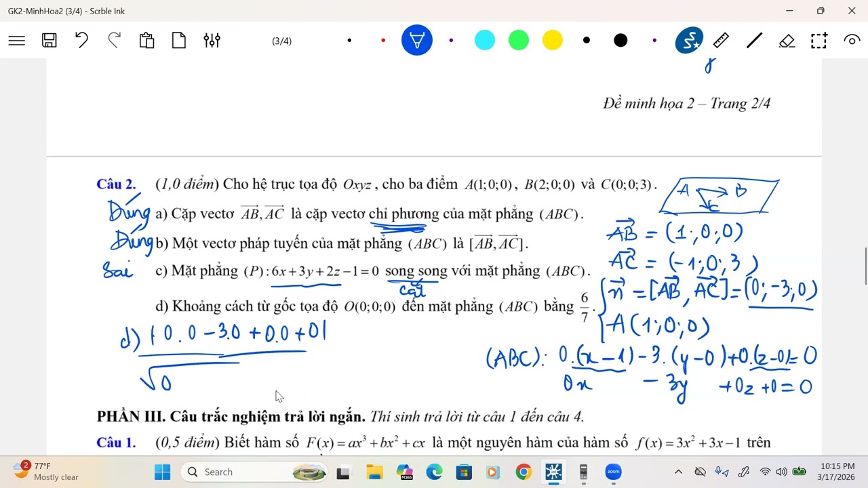Image resolution: width=868 pixels, height=488 pixels.
Task: Create a new page
Action: point(179,41)
